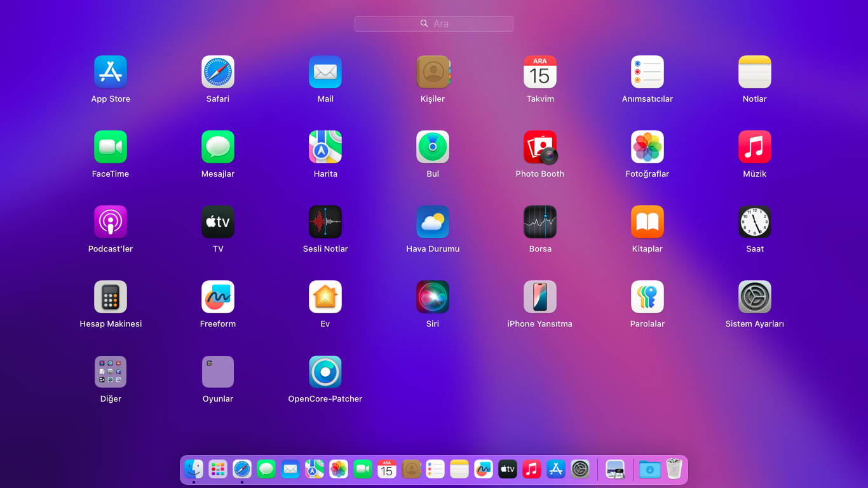Expand the Diğer apps folder
Viewport: 868px width, 488px height.
pyautogui.click(x=111, y=372)
